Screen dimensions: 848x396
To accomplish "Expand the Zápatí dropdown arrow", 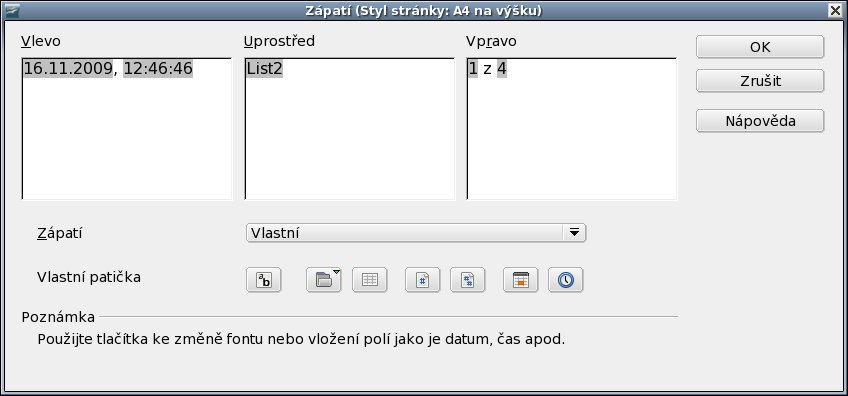I will [x=574, y=233].
